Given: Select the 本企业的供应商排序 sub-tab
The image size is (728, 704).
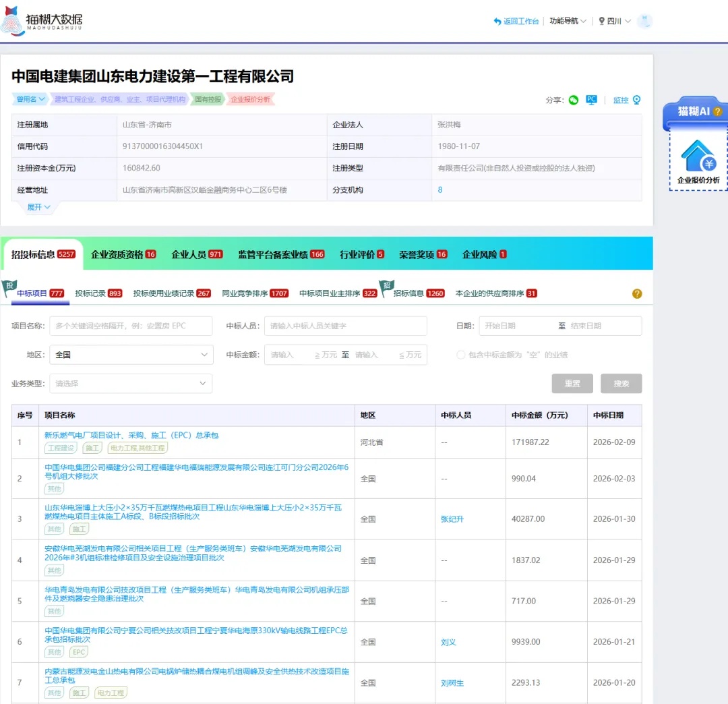Looking at the screenshot, I should pos(496,293).
